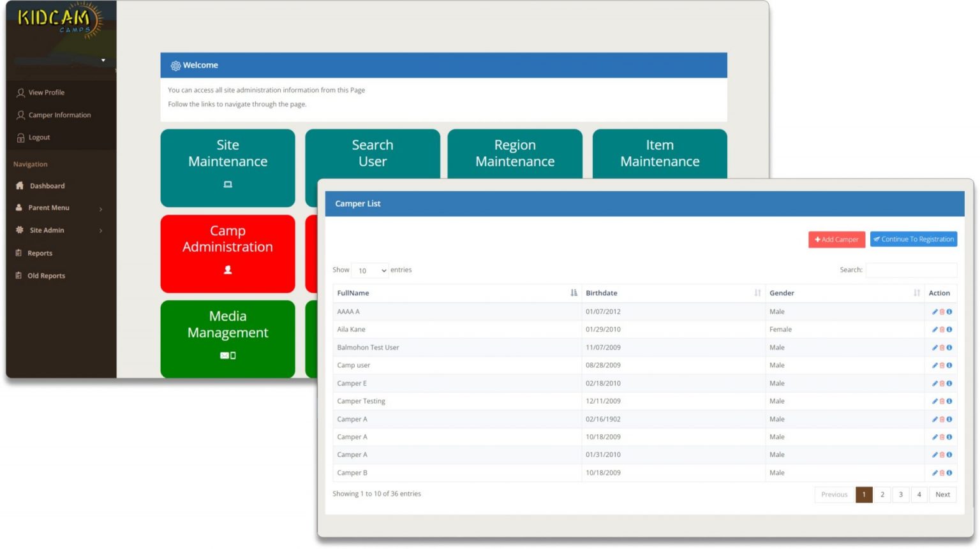View info for Camper B via info icon
Viewport: 980px width, 549px height.
[949, 473]
